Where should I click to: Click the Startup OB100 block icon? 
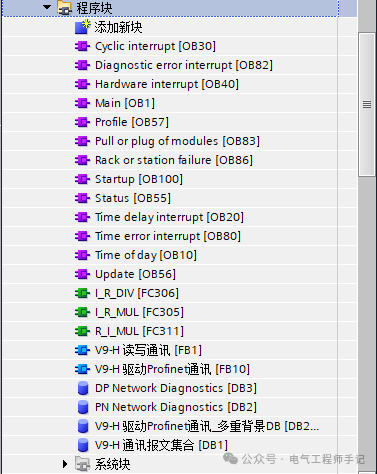click(82, 179)
